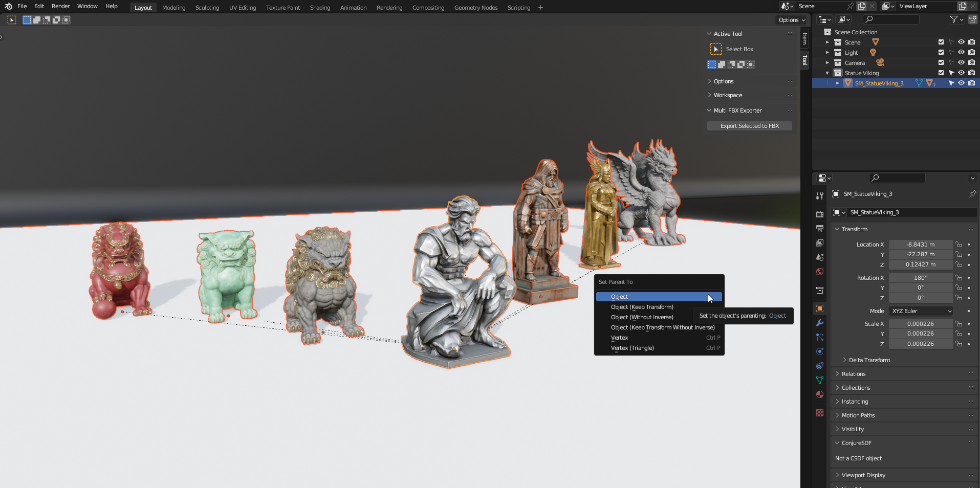
Task: Open the Object Constraints properties tab
Action: (x=820, y=366)
